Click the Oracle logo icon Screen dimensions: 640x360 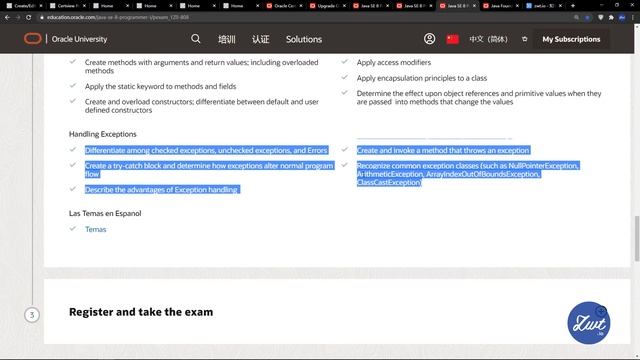point(33,39)
